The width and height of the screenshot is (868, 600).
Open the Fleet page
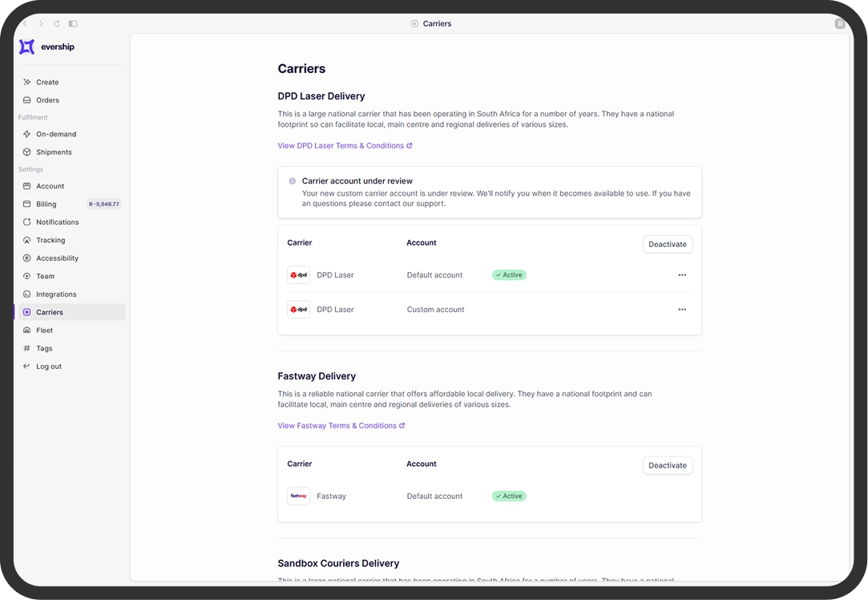(x=44, y=330)
